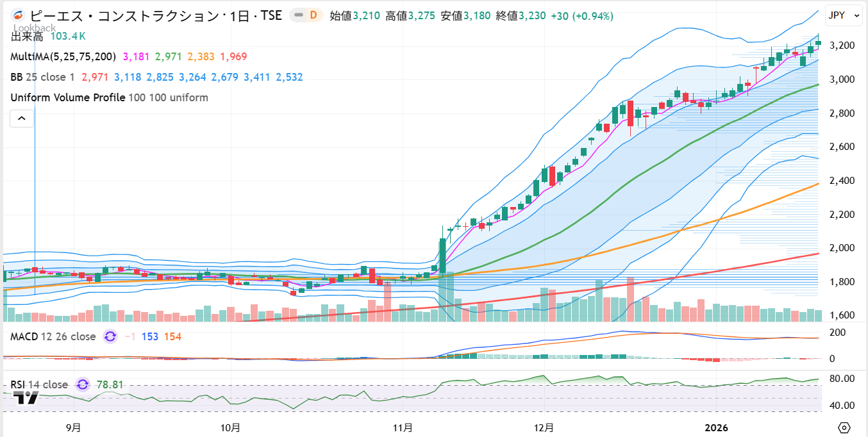Image resolution: width=868 pixels, height=437 pixels.
Task: Click the 11月 label on time axis
Action: 403,427
